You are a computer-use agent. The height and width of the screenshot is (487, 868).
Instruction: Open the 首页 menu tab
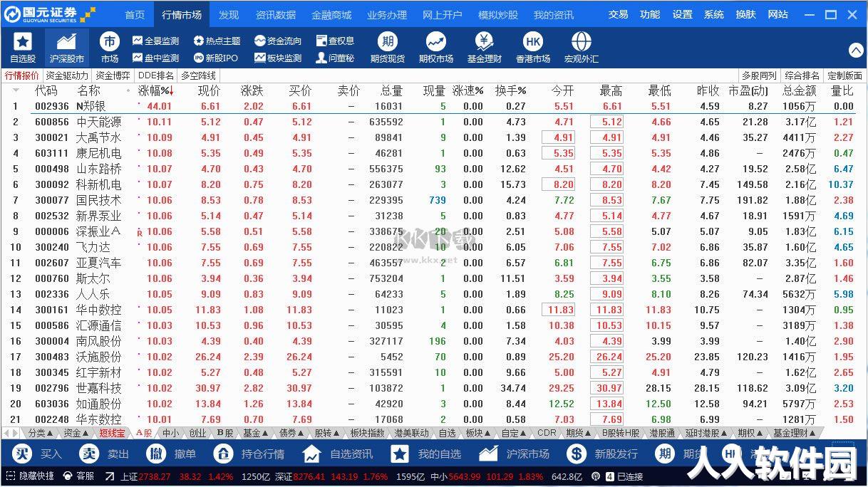135,14
